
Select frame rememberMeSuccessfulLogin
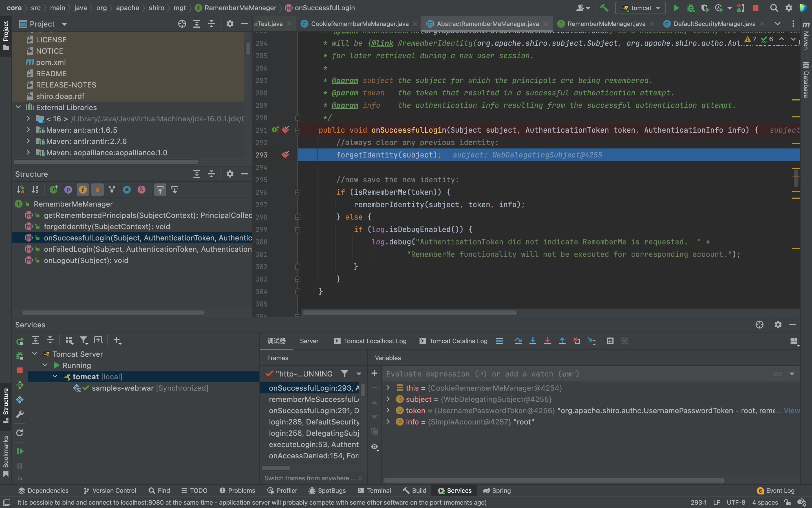[314, 399]
